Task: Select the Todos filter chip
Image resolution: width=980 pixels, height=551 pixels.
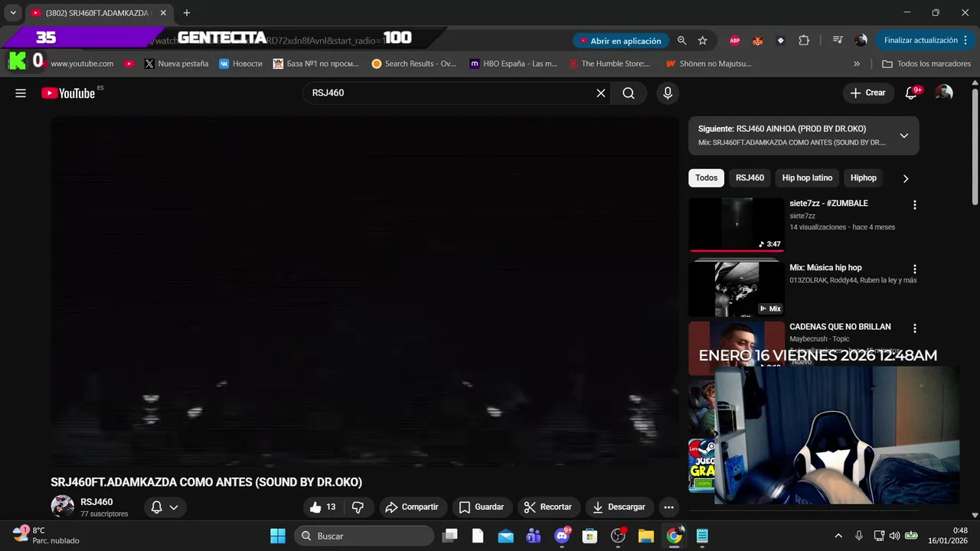Action: point(706,178)
